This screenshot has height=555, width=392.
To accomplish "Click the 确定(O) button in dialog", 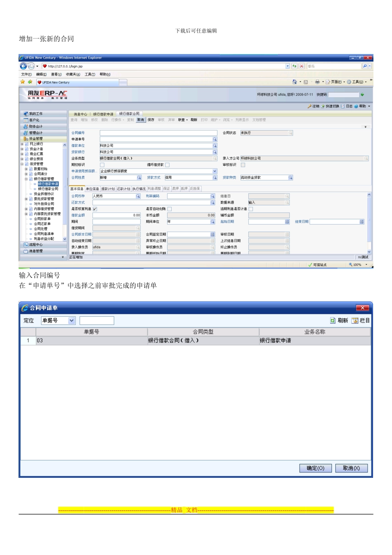I will [315, 468].
